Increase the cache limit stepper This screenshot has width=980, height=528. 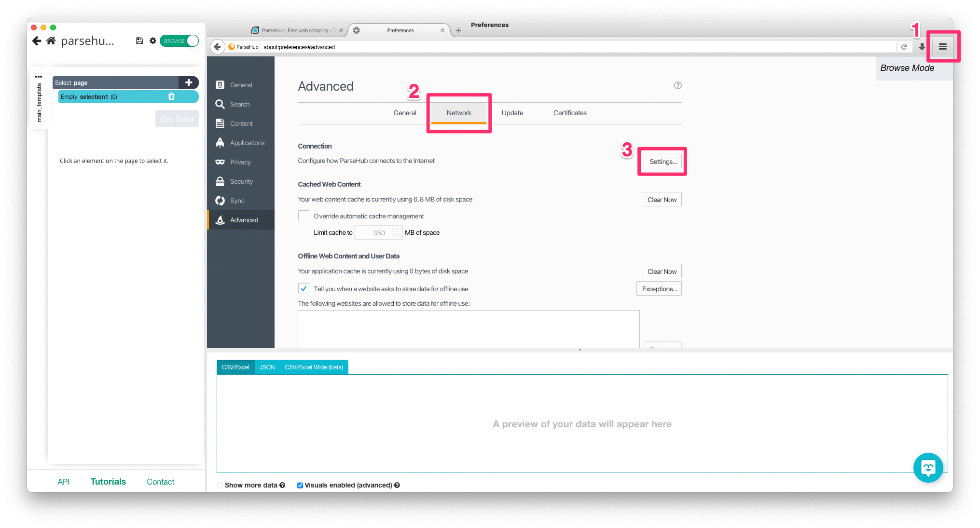coord(397,229)
